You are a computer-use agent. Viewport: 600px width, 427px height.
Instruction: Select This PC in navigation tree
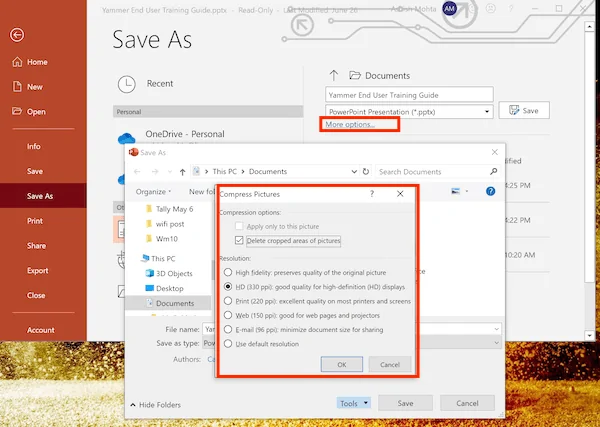click(158, 258)
